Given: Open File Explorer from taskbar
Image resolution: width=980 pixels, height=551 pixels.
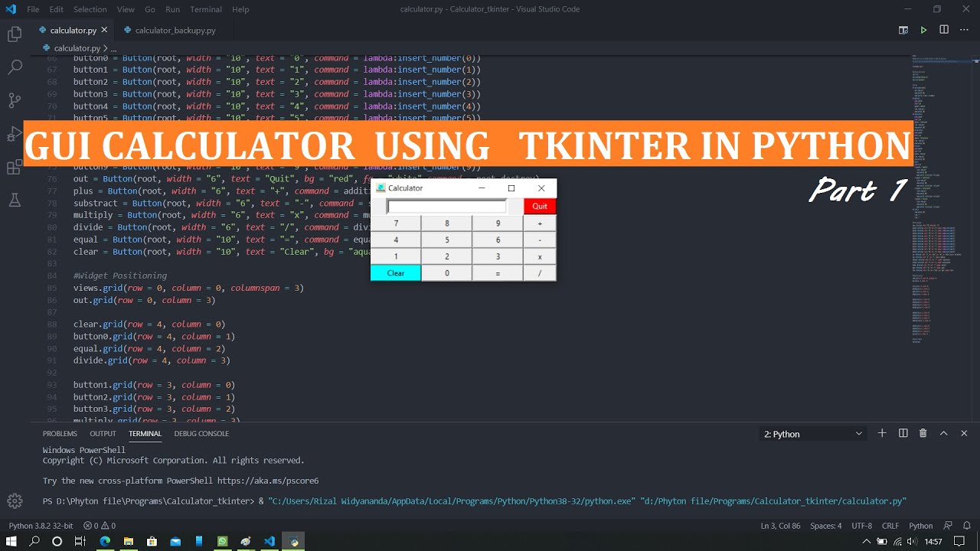Looking at the screenshot, I should (x=129, y=541).
